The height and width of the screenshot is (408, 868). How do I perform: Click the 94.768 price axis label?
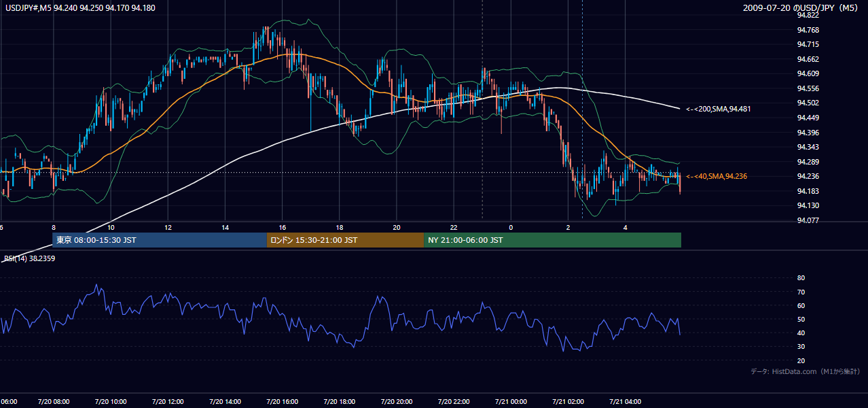[808, 30]
